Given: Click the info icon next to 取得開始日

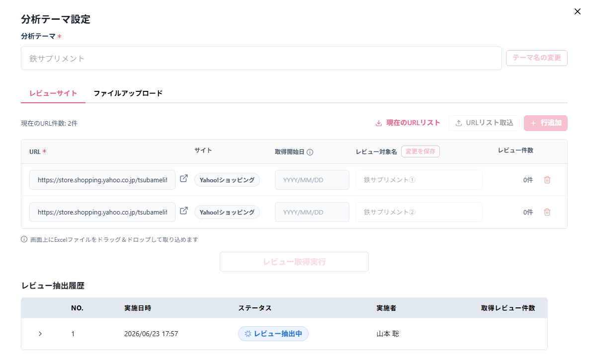Looking at the screenshot, I should [x=310, y=152].
